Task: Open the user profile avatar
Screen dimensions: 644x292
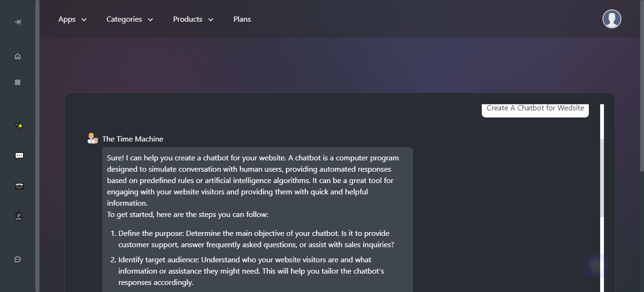Action: click(x=612, y=19)
